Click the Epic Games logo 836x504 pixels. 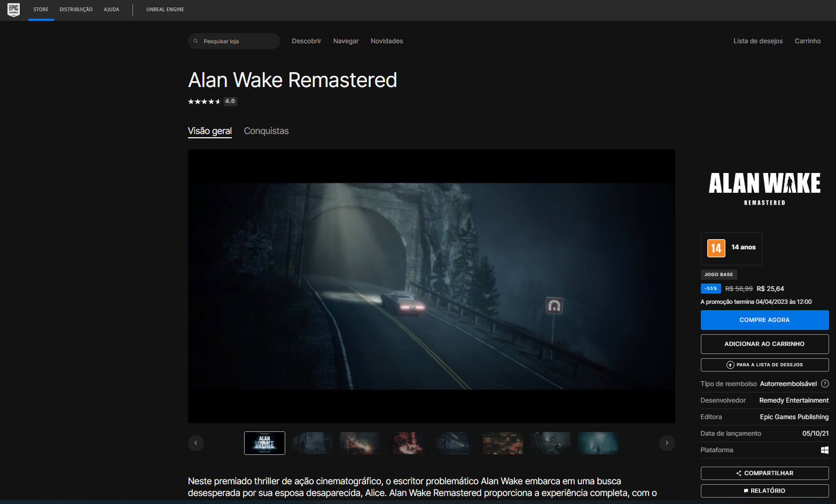click(13, 10)
